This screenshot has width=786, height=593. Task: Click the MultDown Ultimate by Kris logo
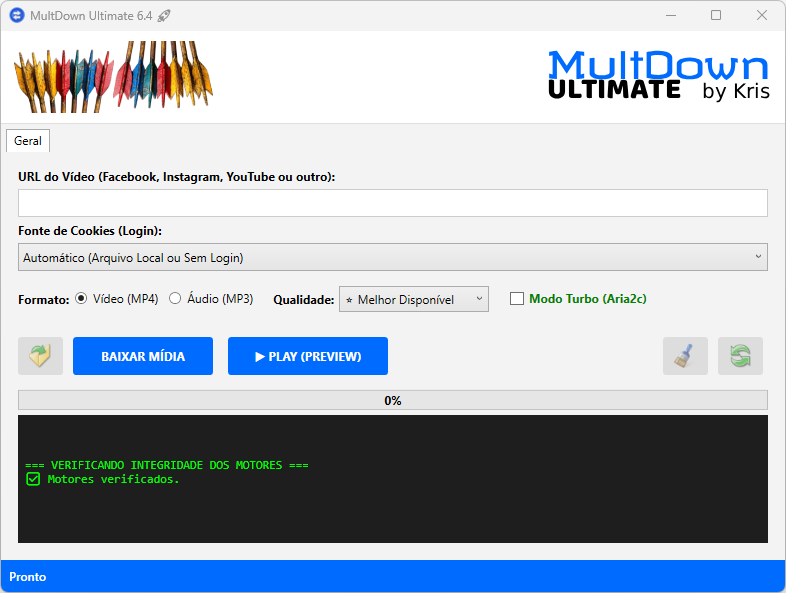[658, 76]
